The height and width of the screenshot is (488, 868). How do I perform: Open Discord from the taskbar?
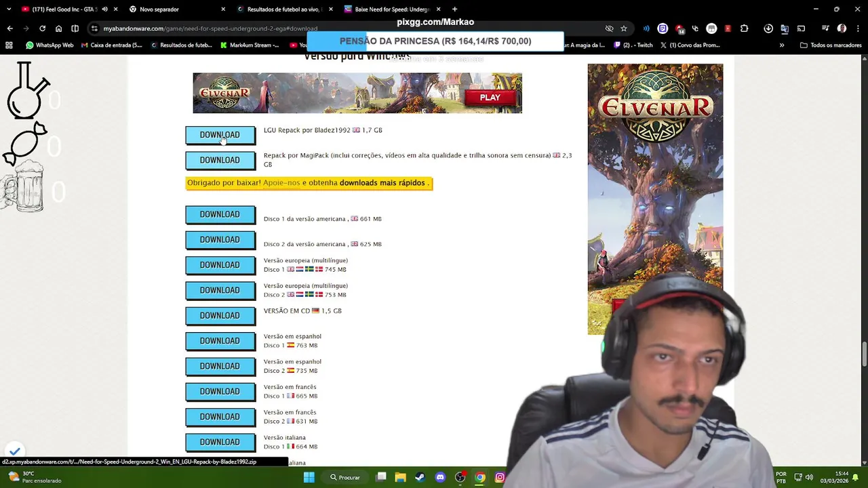click(x=440, y=477)
